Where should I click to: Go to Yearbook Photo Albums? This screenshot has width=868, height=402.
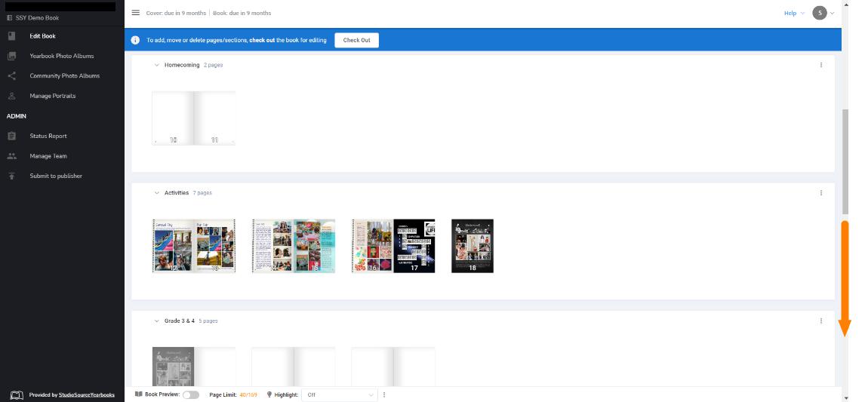(x=62, y=56)
